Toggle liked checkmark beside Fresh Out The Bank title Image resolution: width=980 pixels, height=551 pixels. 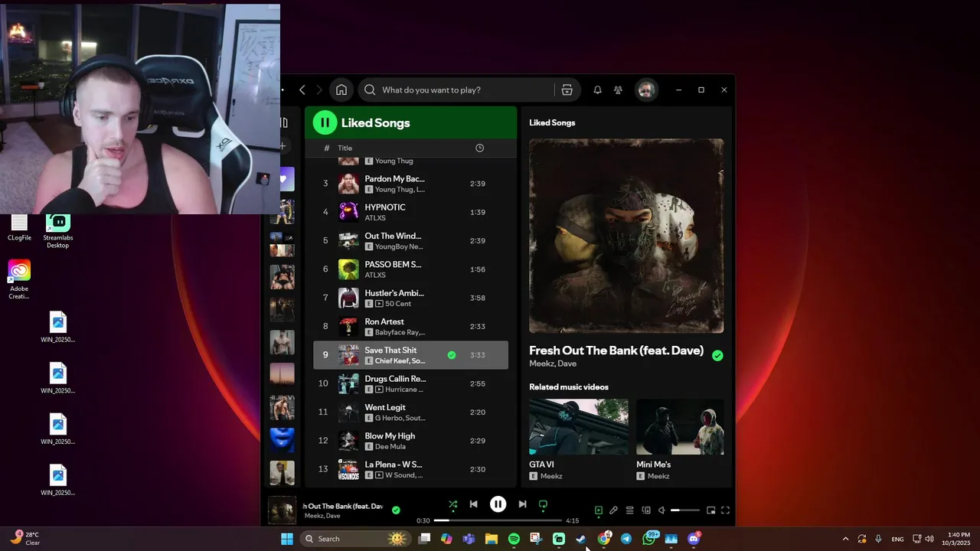[x=717, y=355]
